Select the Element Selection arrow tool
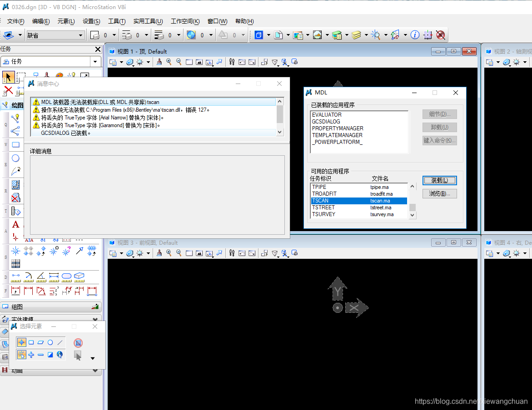Screen dimensions: 532x410 [8, 77]
